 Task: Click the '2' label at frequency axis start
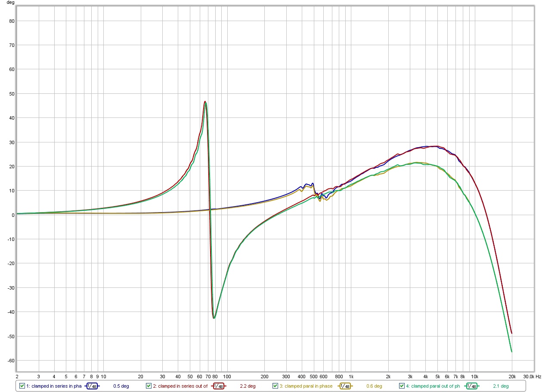17,376
